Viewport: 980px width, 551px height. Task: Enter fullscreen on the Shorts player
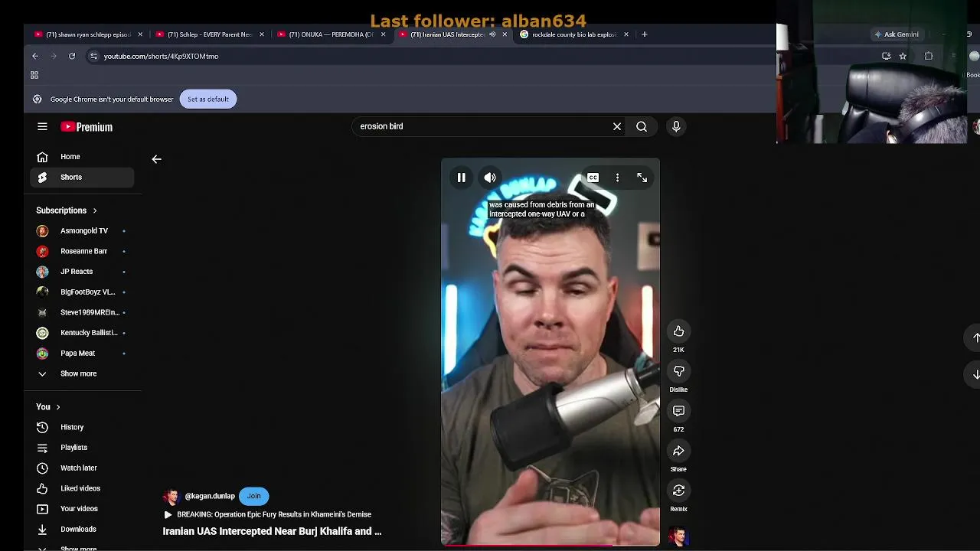[642, 178]
